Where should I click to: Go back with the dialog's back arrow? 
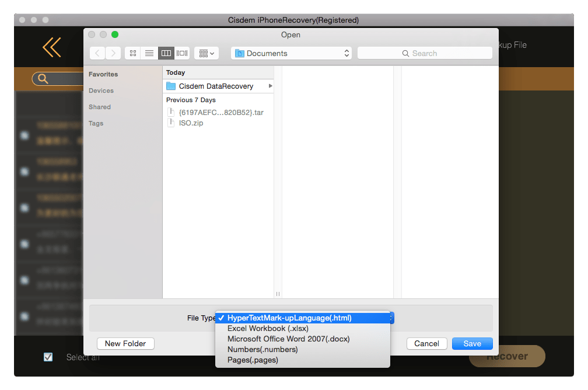97,53
